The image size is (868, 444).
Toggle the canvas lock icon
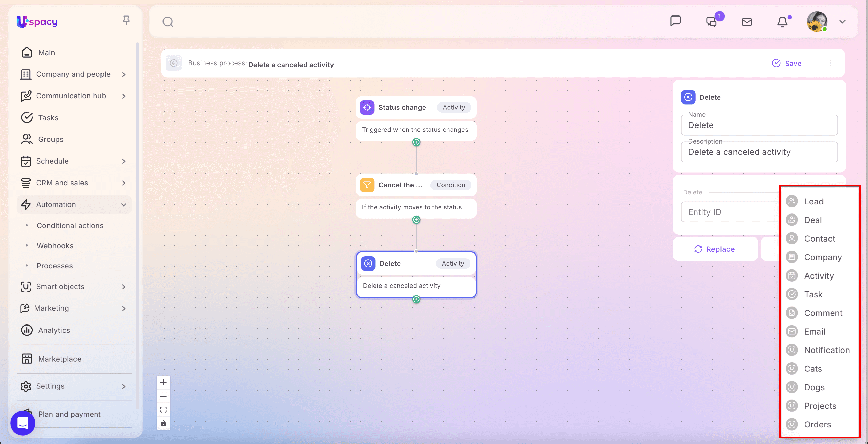(x=164, y=423)
